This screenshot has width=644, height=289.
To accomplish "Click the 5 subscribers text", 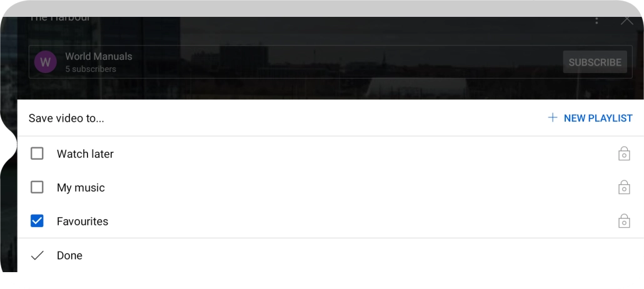I will click(91, 69).
